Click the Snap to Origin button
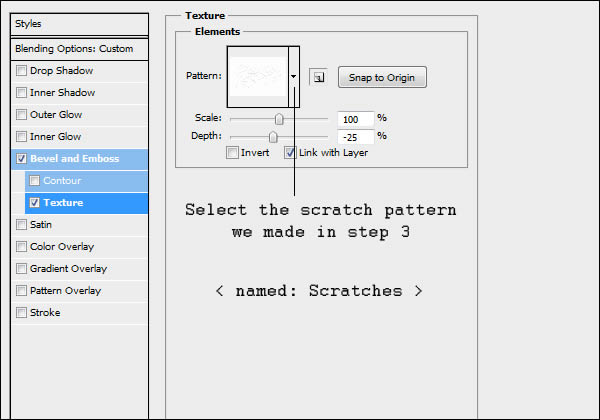Image resolution: width=600 pixels, height=420 pixels. click(382, 77)
